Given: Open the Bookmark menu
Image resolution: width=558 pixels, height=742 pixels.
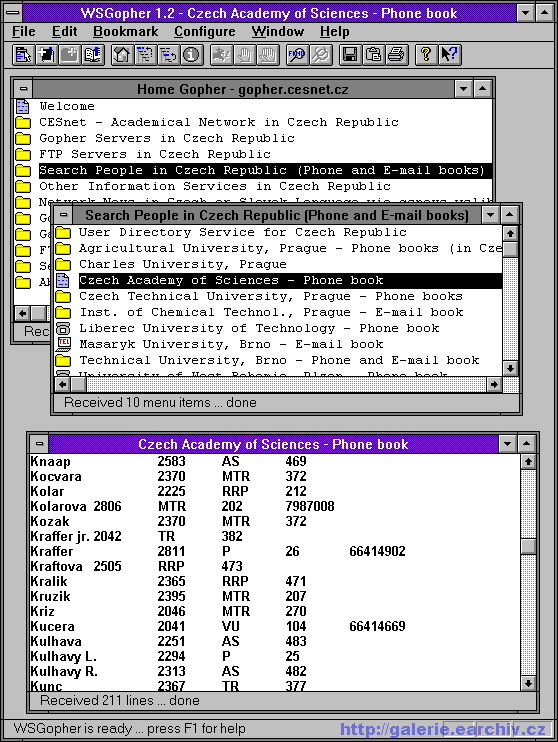Looking at the screenshot, I should coord(125,32).
